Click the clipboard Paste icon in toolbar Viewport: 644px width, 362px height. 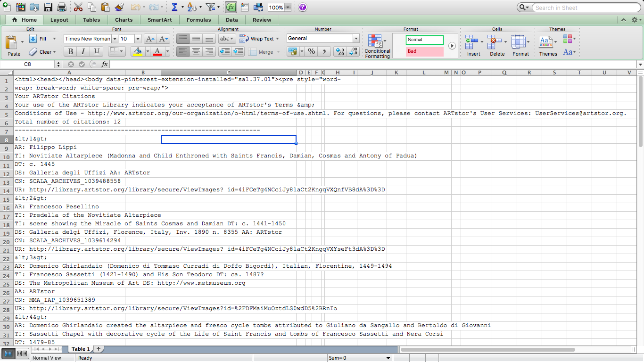[x=106, y=7]
